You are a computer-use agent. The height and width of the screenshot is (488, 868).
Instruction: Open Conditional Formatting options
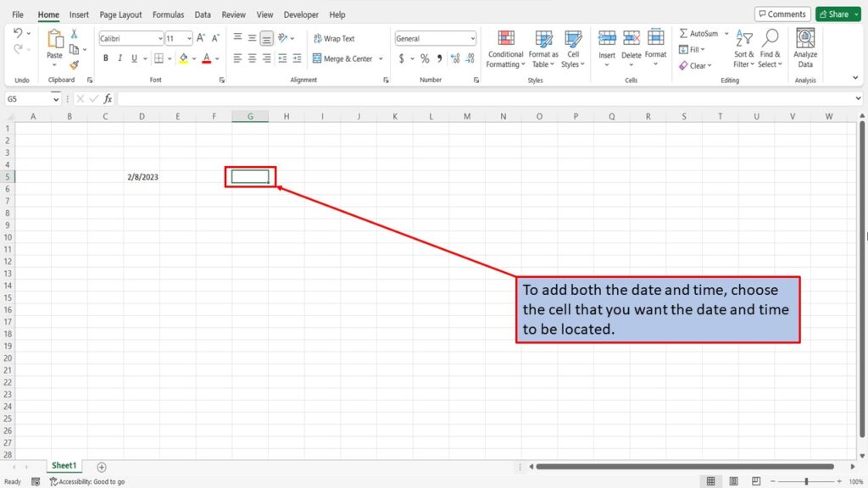click(505, 49)
